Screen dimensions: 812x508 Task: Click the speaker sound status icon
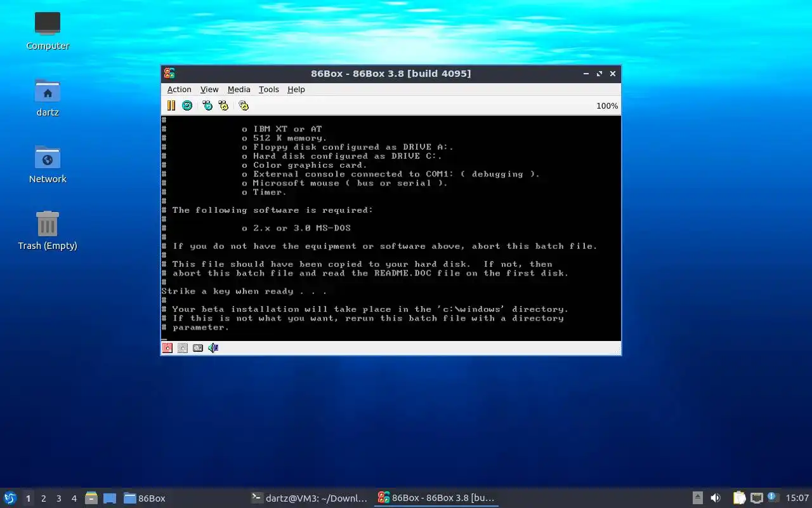coord(213,348)
